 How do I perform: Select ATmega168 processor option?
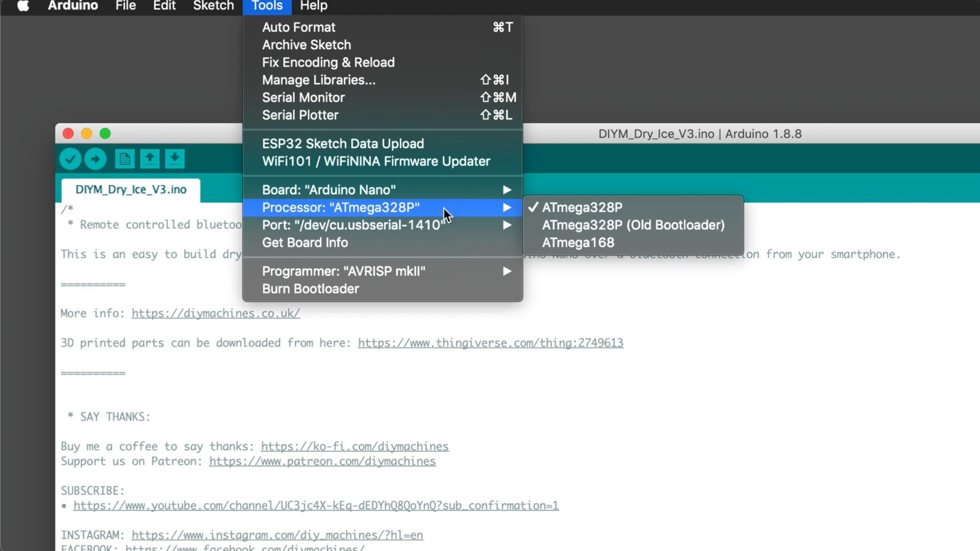pos(633,243)
